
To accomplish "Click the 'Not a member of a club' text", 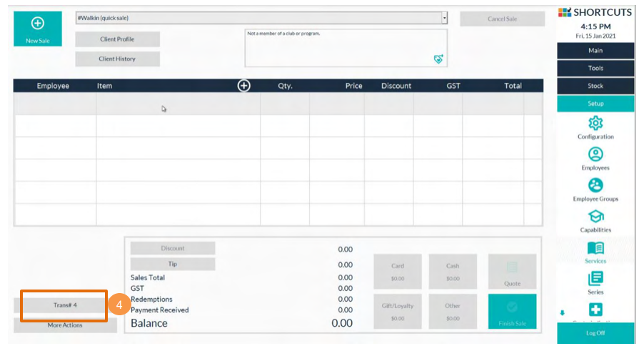I will click(283, 34).
